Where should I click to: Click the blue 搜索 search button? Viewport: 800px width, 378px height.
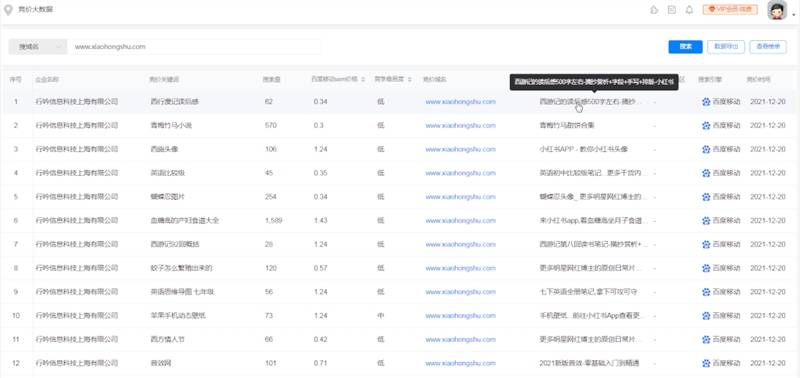coord(685,46)
